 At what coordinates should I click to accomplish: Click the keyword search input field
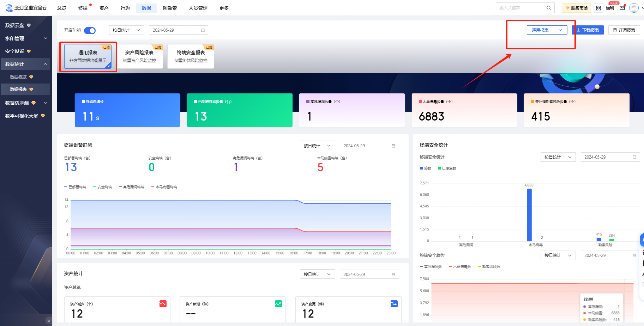click(521, 8)
